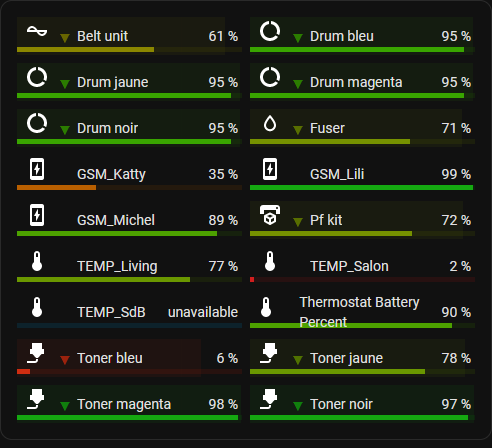Click the Pf kit printer 3D icon

coord(270,215)
